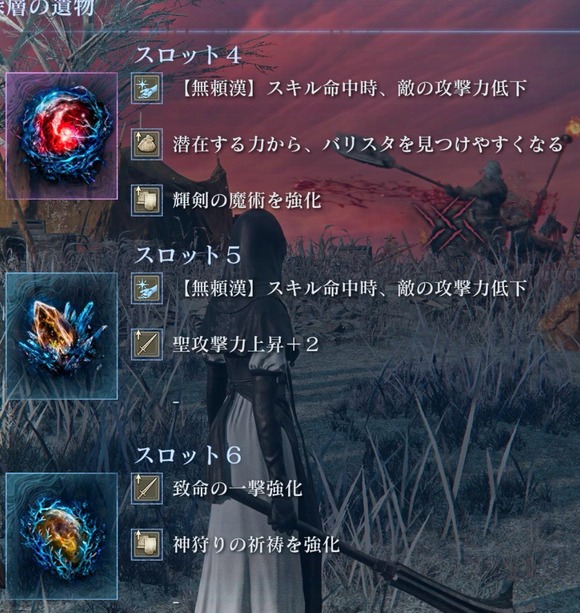The height and width of the screenshot is (613, 580).
Task: Select the スロット6 heading
Action: [188, 455]
